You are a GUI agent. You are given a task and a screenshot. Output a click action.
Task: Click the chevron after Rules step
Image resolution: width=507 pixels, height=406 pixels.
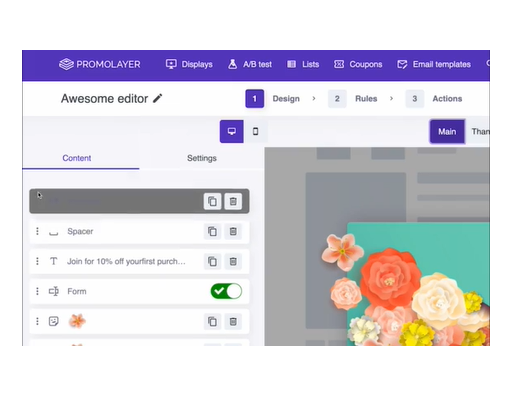(391, 99)
